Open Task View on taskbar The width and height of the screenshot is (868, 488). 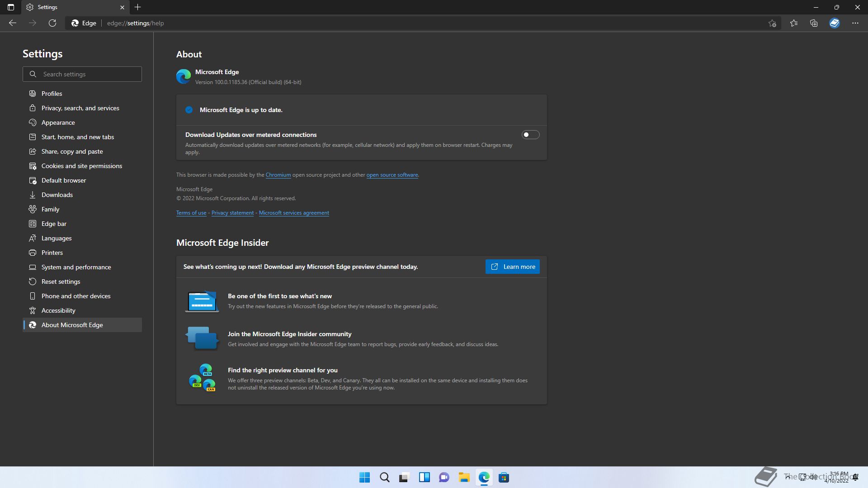pos(404,477)
